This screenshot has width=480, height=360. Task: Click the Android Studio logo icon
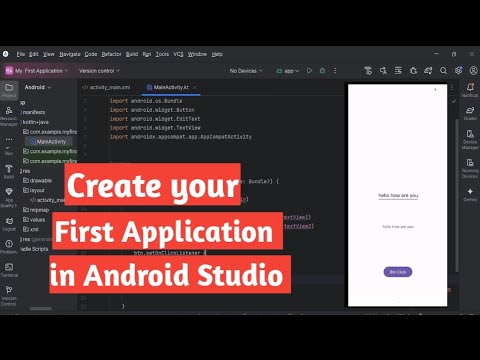point(6,54)
